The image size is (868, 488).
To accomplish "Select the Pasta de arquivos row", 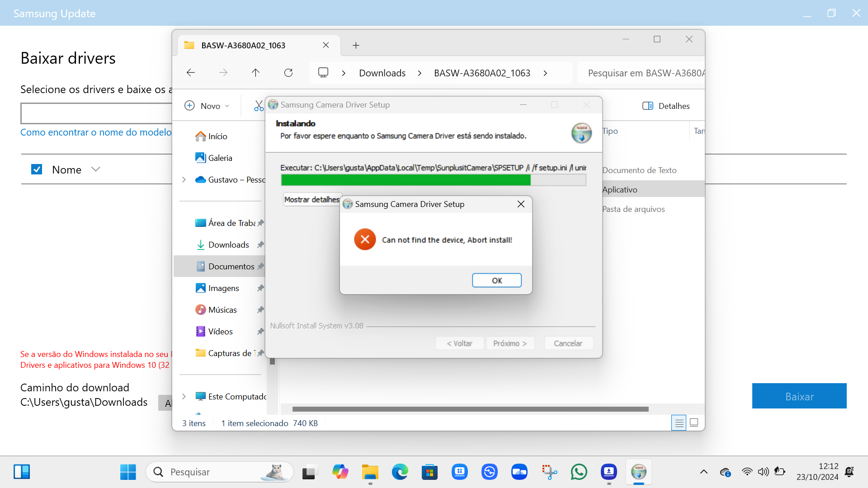I will (633, 209).
